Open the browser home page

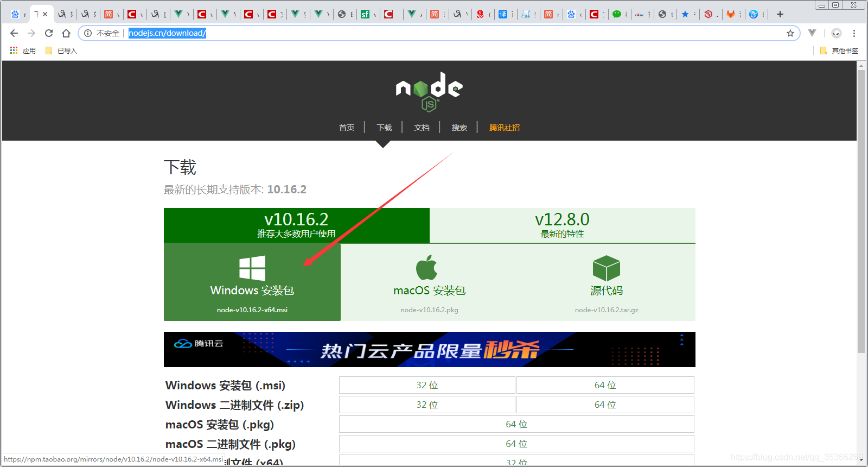tap(66, 33)
